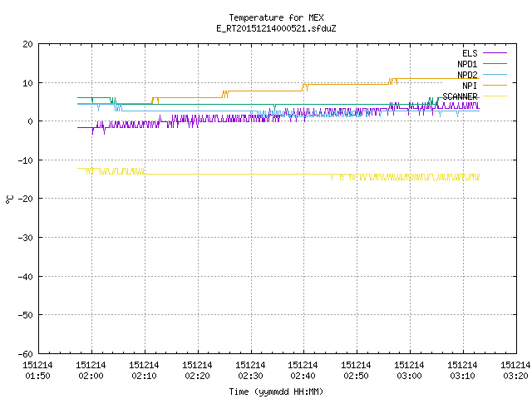The height and width of the screenshot is (399, 532).
Task: Click the x-axis tick label '151214 02:00'
Action: click(x=91, y=371)
